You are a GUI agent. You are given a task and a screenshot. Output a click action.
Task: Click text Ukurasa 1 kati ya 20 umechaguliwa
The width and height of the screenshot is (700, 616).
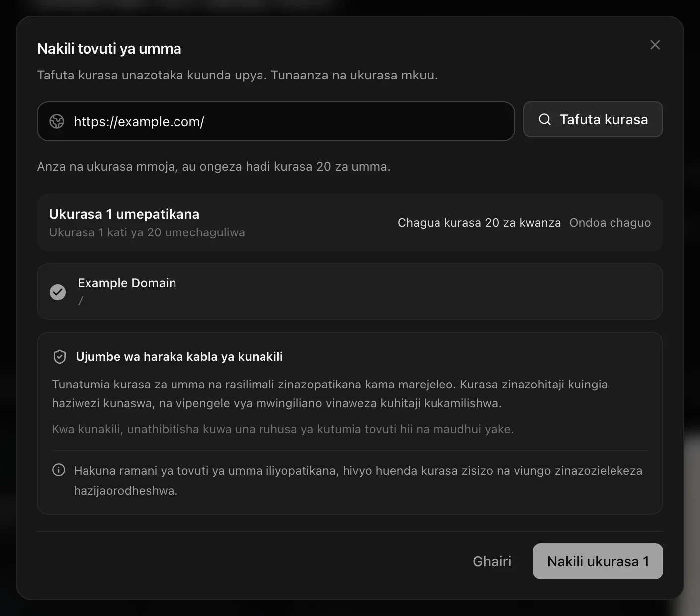coord(147,232)
